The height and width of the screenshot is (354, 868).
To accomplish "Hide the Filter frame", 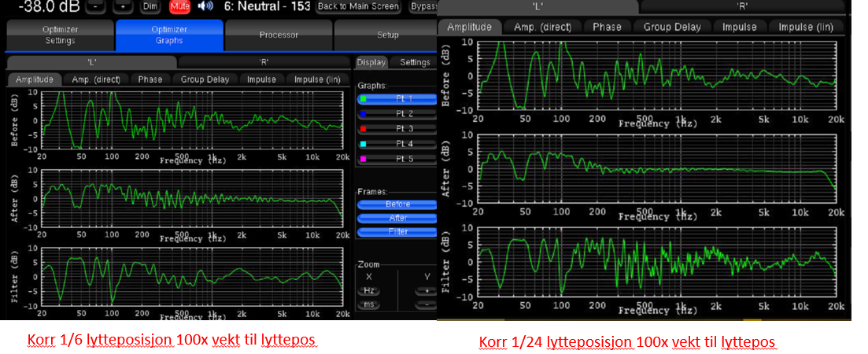I will [x=397, y=232].
